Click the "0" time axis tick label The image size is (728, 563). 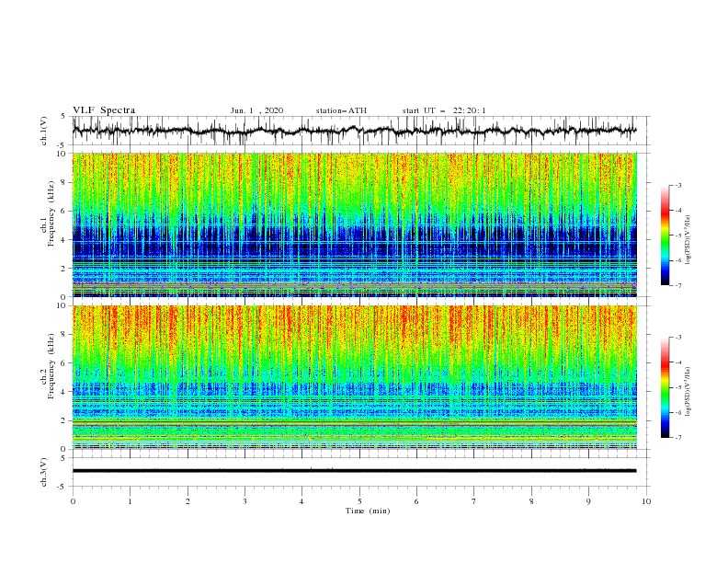(x=73, y=501)
